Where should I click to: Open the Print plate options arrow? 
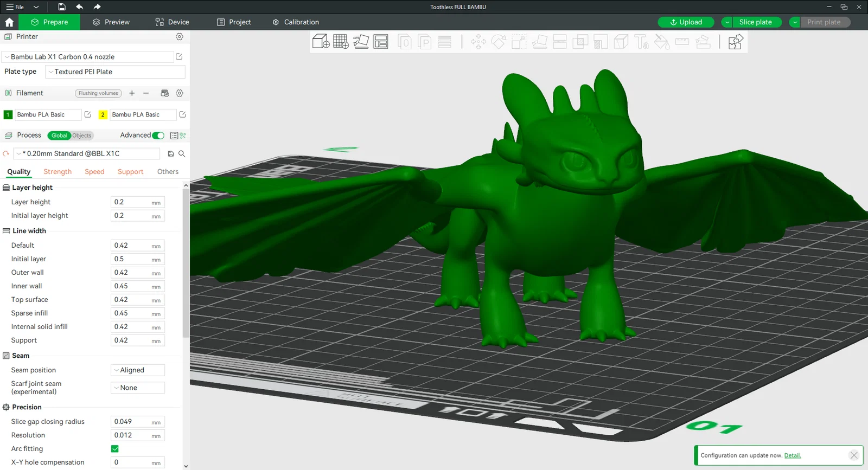pyautogui.click(x=795, y=22)
